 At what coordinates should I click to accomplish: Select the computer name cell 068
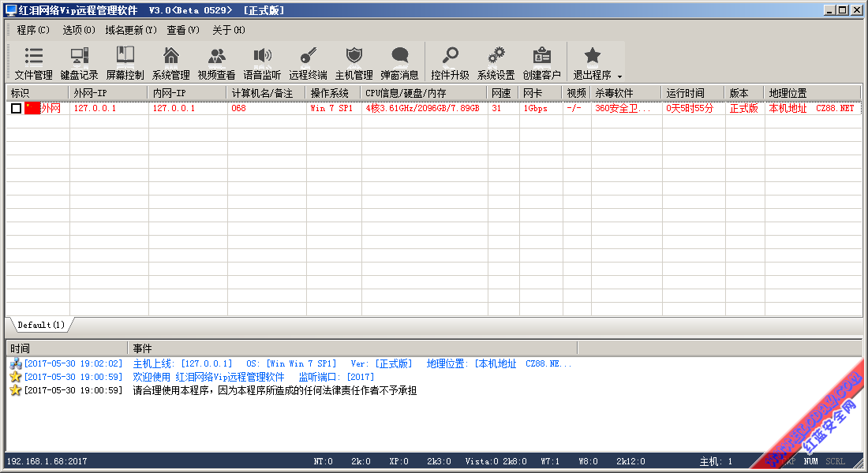point(238,108)
